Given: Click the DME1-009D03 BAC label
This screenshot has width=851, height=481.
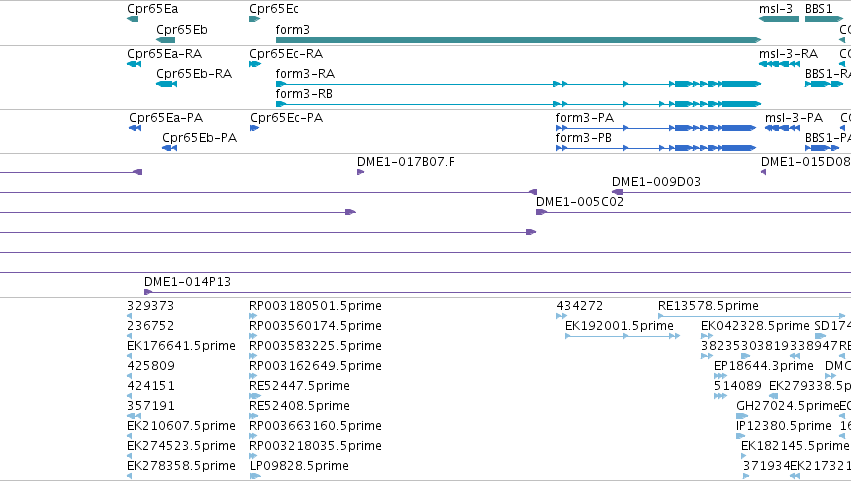Looking at the screenshot, I should pyautogui.click(x=656, y=182).
